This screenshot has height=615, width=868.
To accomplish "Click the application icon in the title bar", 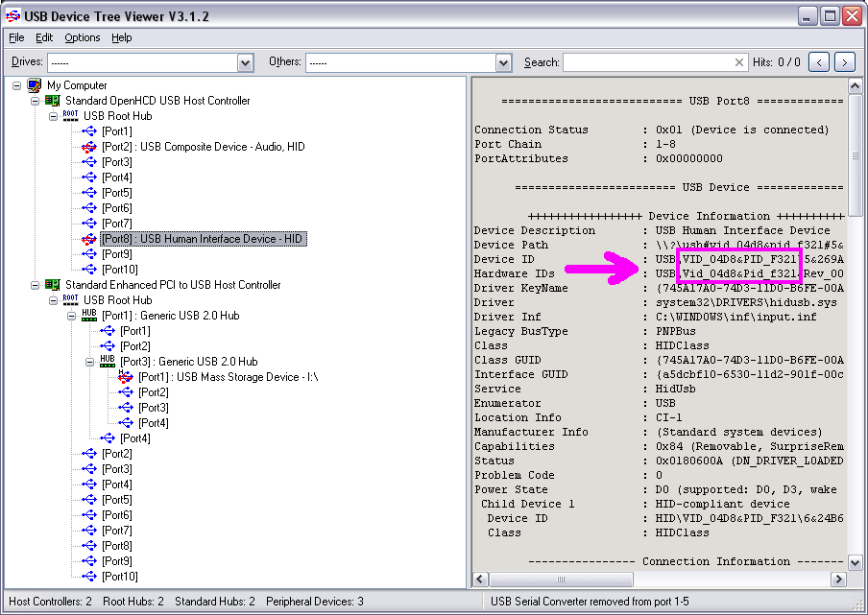I will pyautogui.click(x=12, y=15).
